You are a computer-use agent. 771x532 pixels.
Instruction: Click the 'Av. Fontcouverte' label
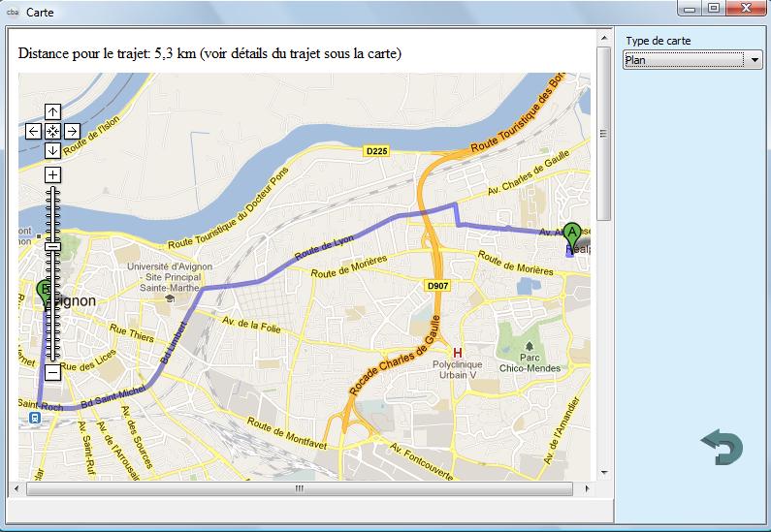tap(422, 461)
